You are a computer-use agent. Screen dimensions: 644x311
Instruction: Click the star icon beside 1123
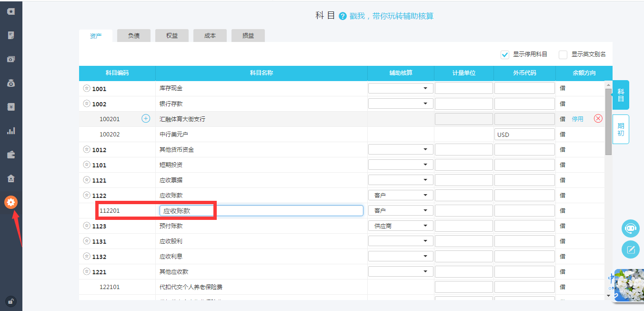[87, 226]
